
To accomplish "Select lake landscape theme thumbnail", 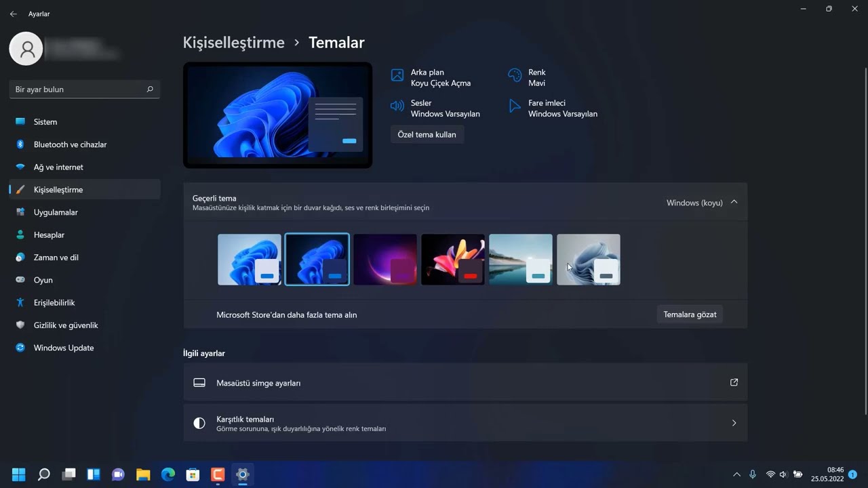I will coord(521,260).
